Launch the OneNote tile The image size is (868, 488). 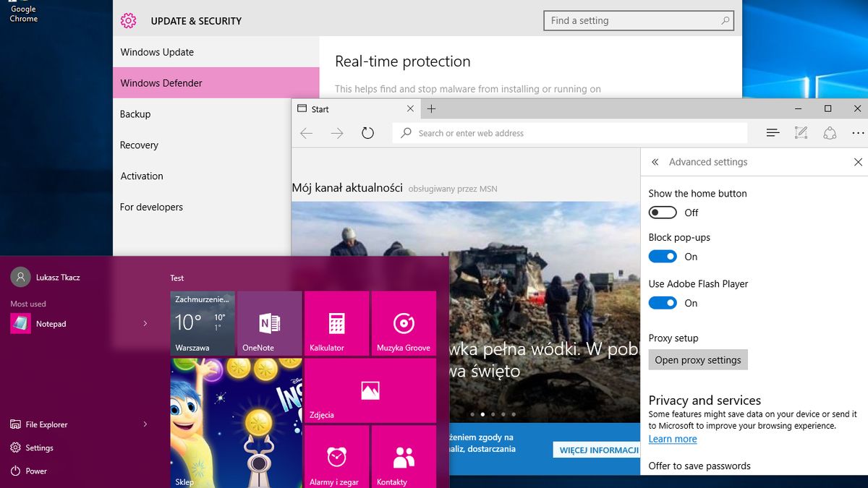[270, 323]
